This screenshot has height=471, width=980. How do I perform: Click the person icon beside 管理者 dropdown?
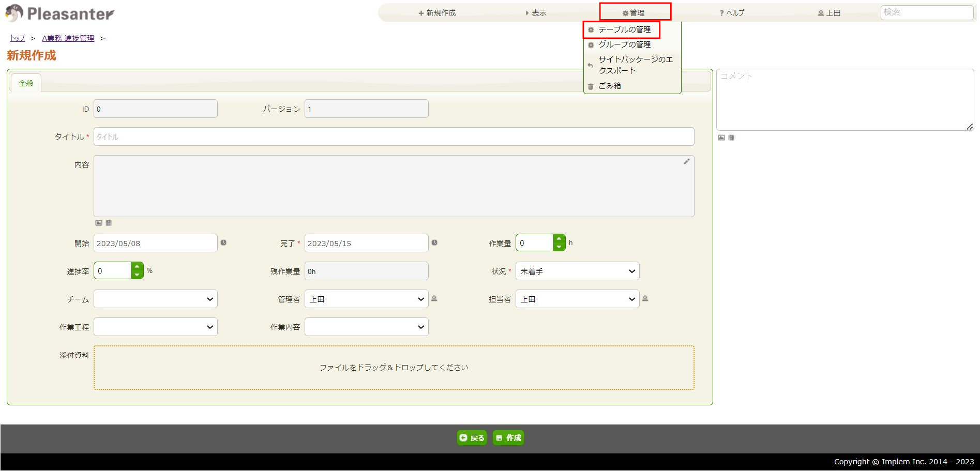[434, 299]
